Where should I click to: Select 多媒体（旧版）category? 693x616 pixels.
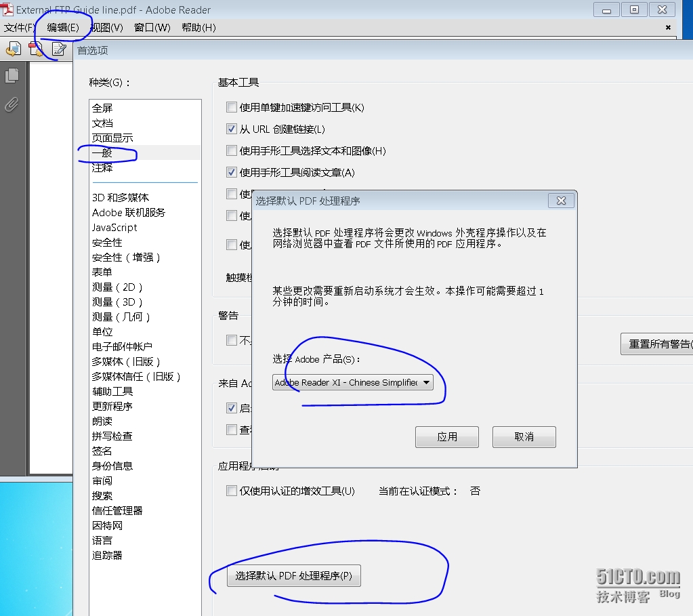point(126,362)
